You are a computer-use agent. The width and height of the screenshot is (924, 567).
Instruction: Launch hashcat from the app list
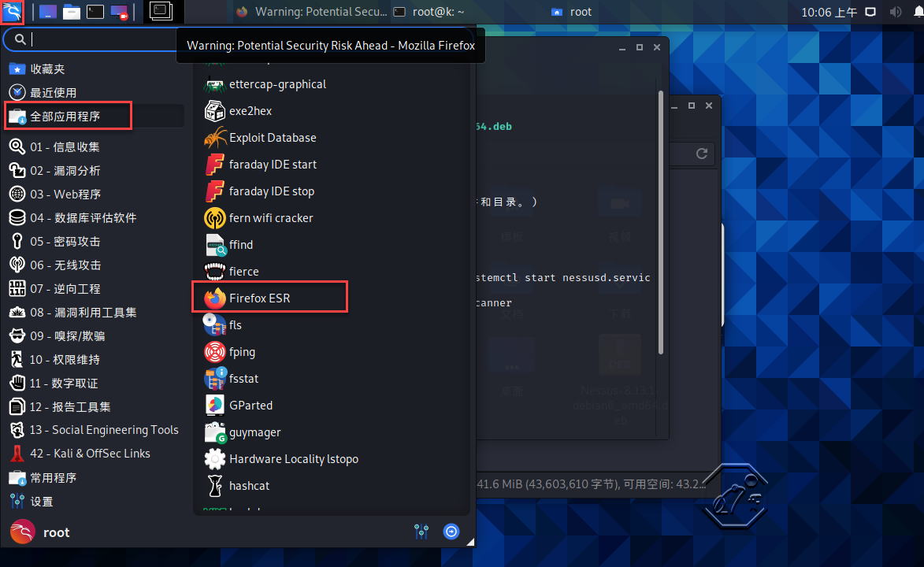click(x=332, y=486)
